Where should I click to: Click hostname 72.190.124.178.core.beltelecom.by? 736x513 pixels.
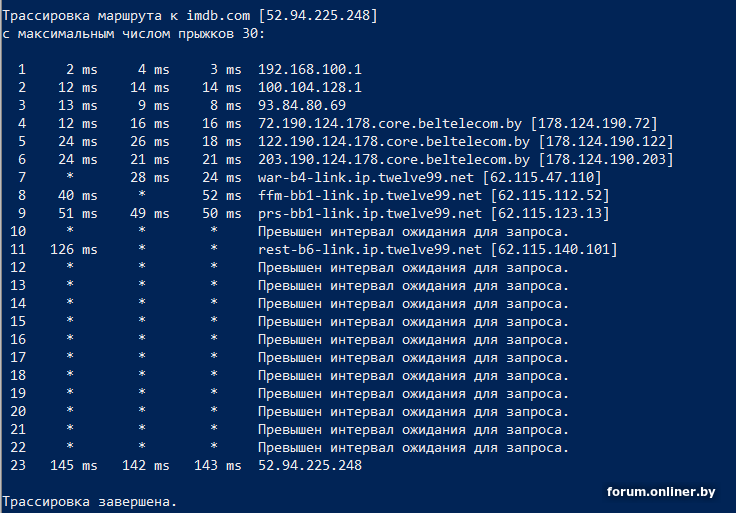[390, 123]
